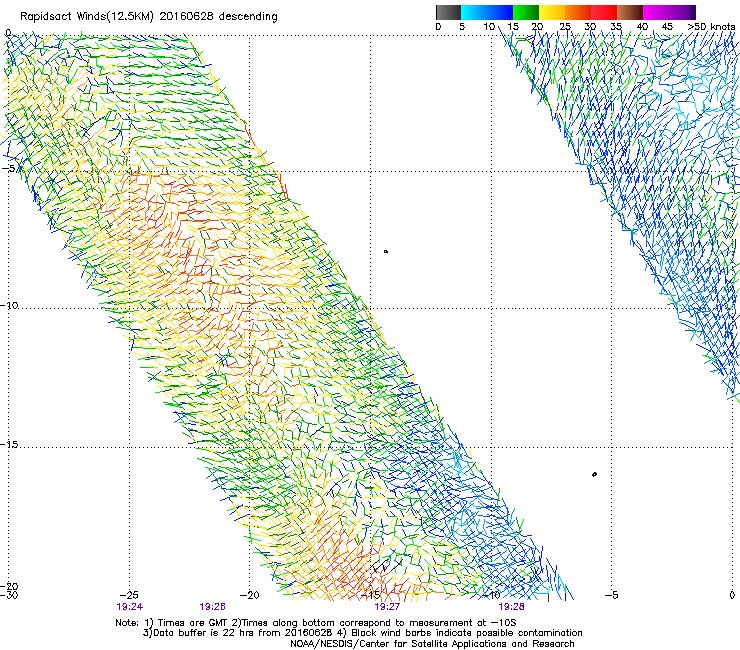Screen dimensions: 740x650
Task: Click the cyan-blue 5–15 knots legend swatch
Action: click(487, 12)
